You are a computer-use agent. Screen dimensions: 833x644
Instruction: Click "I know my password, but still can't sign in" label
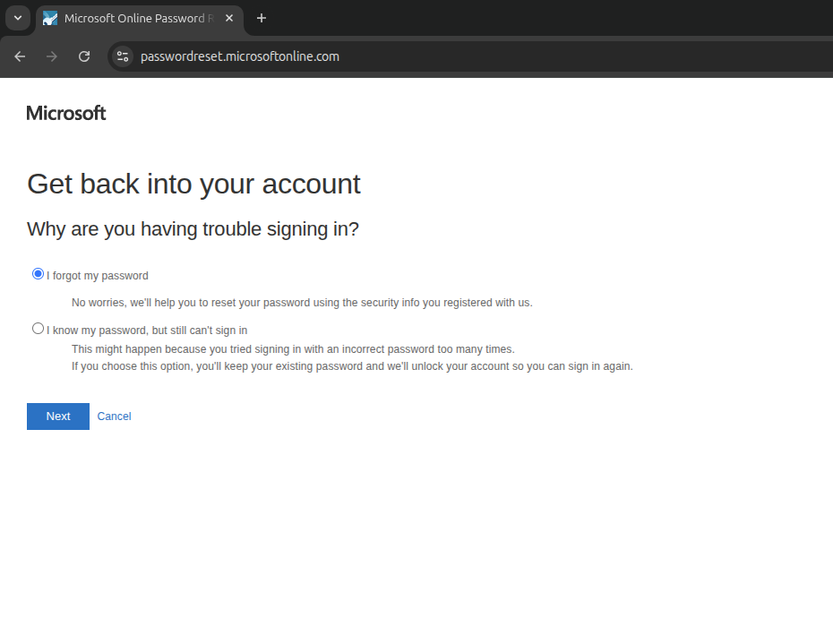click(x=147, y=331)
